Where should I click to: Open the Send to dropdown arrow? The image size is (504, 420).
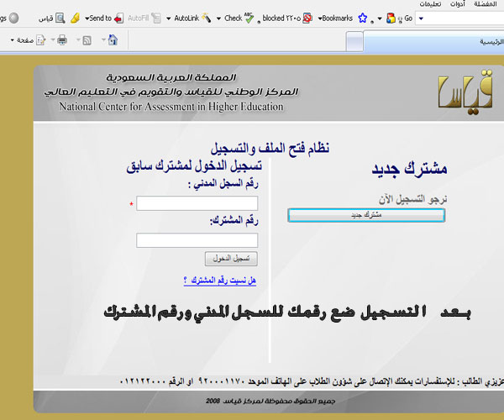[87, 18]
